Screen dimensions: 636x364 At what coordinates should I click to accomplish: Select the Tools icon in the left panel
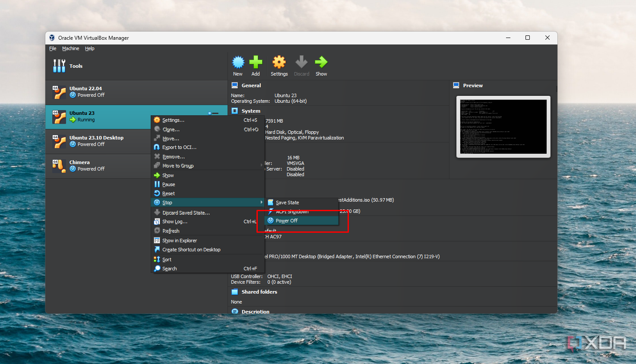(59, 66)
